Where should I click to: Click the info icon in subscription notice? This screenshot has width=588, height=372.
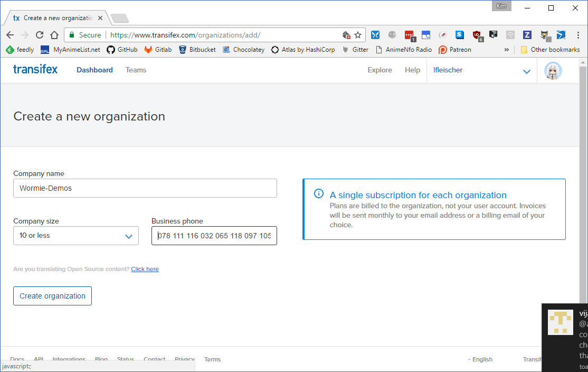319,194
